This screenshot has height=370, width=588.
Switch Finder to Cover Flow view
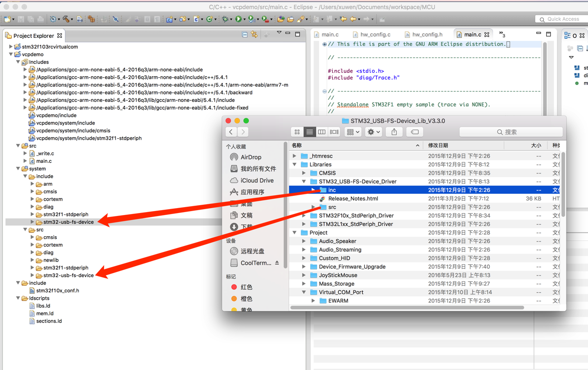334,132
